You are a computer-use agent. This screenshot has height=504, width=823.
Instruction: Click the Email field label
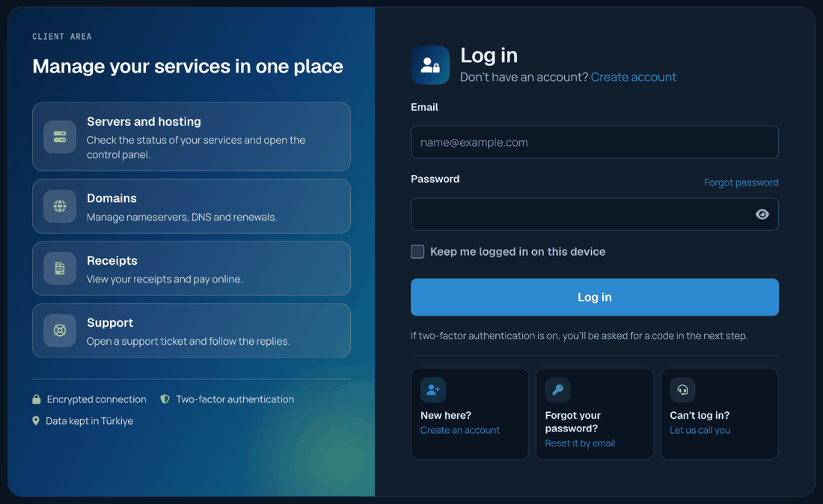coord(424,107)
